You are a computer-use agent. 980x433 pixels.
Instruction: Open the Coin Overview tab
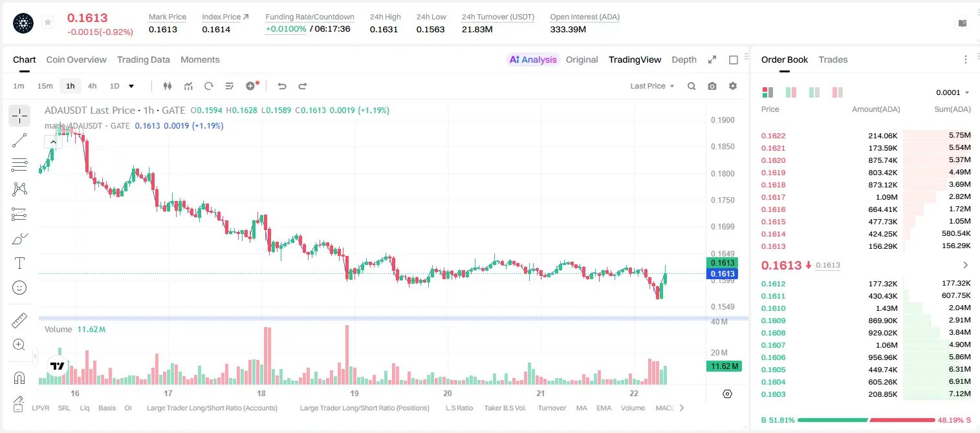76,59
